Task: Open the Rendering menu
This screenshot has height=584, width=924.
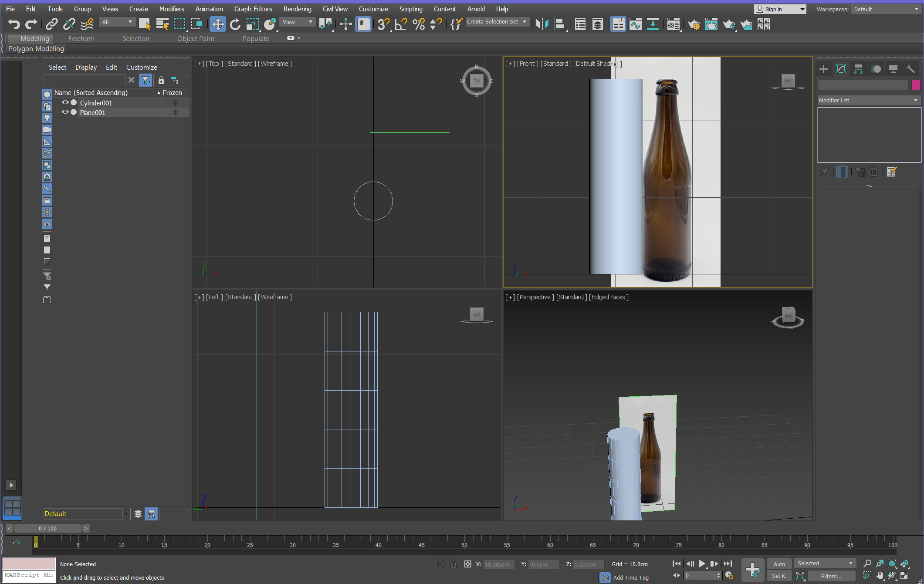Action: 297,9
